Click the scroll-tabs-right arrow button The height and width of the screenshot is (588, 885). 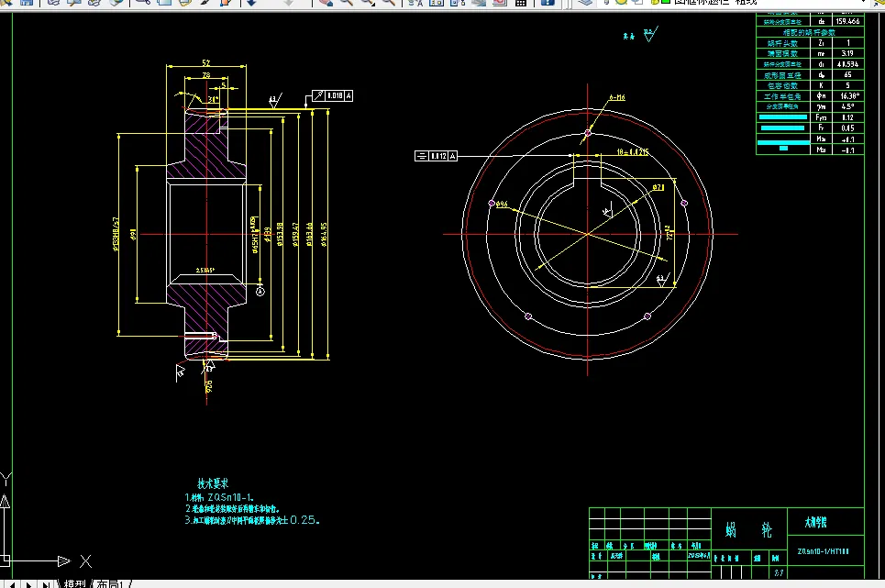[28, 584]
